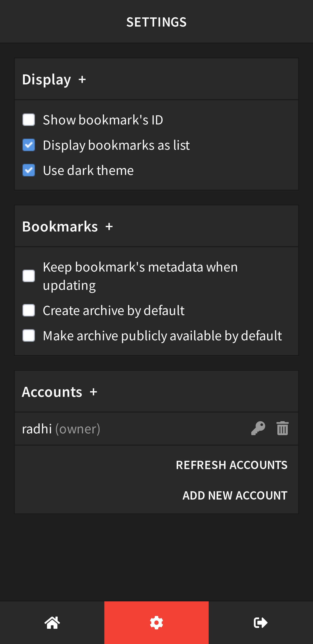Uncheck Display bookmarks as list
Image resolution: width=313 pixels, height=644 pixels.
(29, 145)
